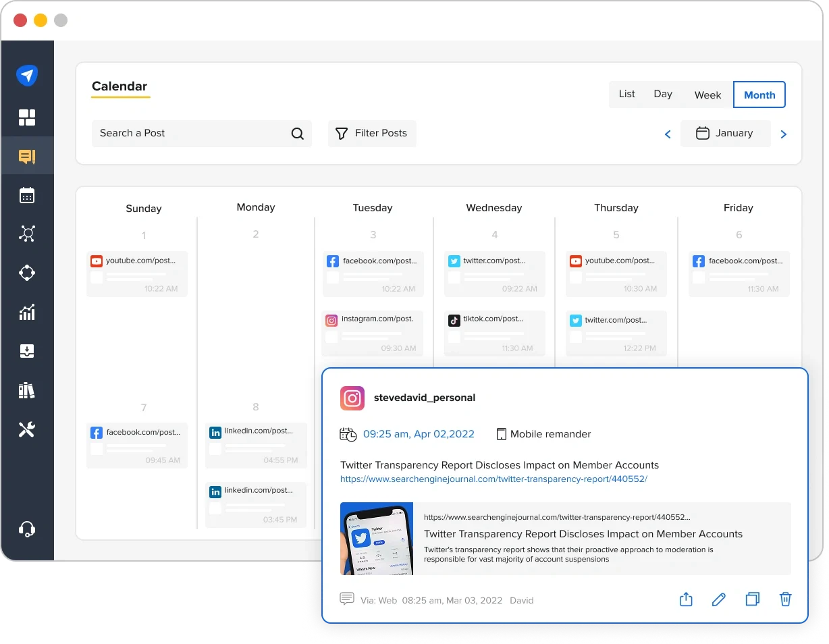Open the January month picker
Image resolution: width=829 pixels, height=644 pixels.
pos(726,133)
